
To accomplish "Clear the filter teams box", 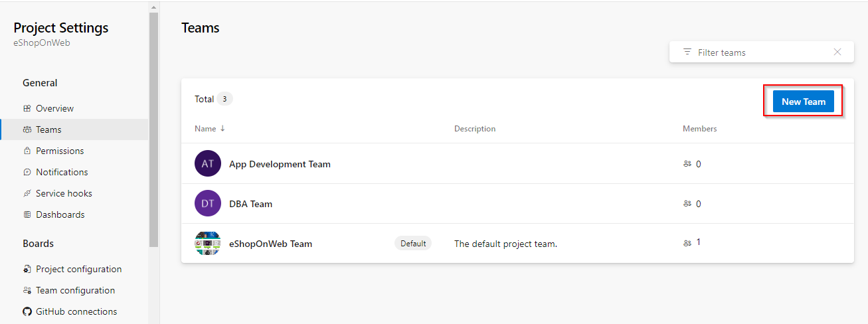I will tap(837, 52).
